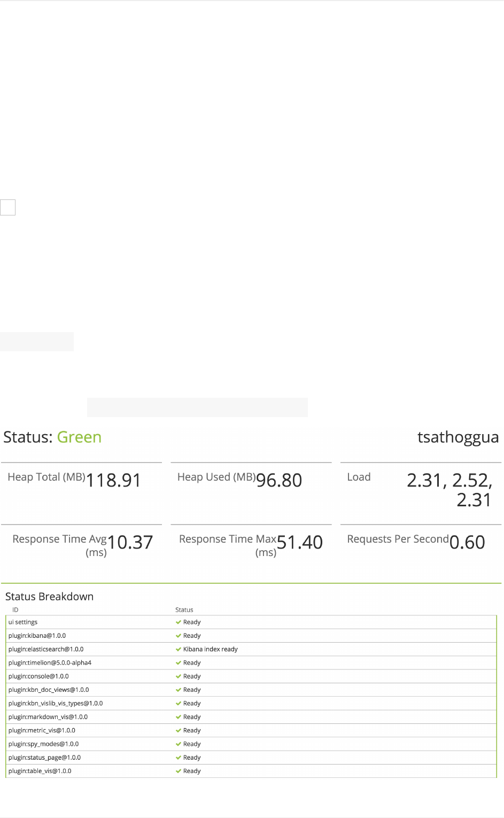504x818 pixels.
Task: Select the plugin:kbn_doc_views@1.0.0 row
Action: coord(49,690)
